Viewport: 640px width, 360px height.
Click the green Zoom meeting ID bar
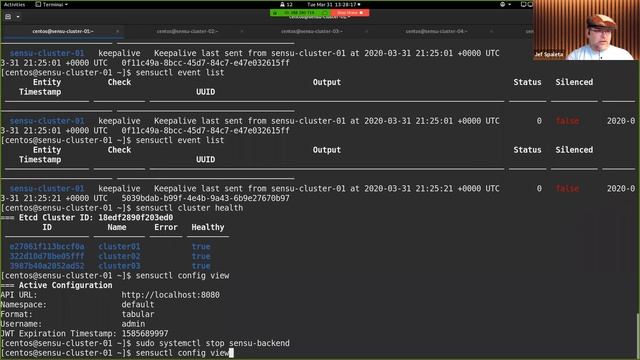pos(300,13)
